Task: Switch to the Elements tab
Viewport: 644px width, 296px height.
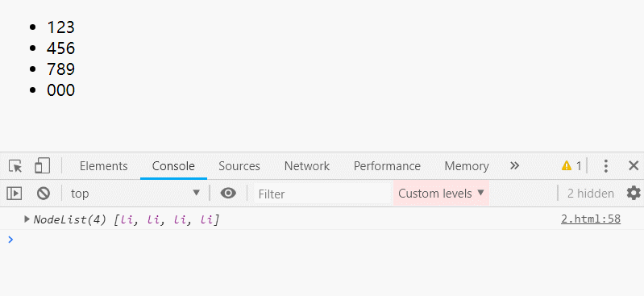Action: (x=103, y=166)
